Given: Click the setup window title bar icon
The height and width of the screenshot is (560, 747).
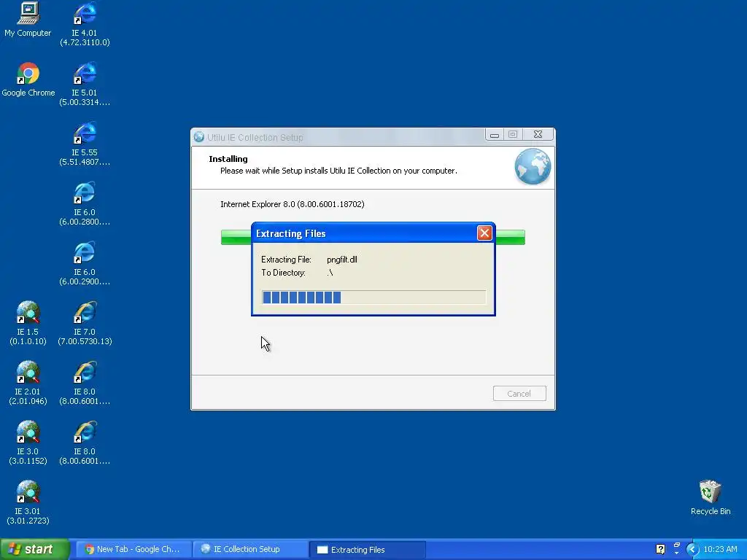Looking at the screenshot, I should coord(199,137).
